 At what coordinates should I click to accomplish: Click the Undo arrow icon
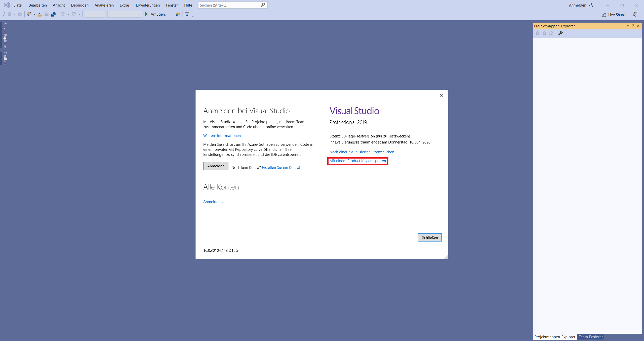[x=63, y=14]
